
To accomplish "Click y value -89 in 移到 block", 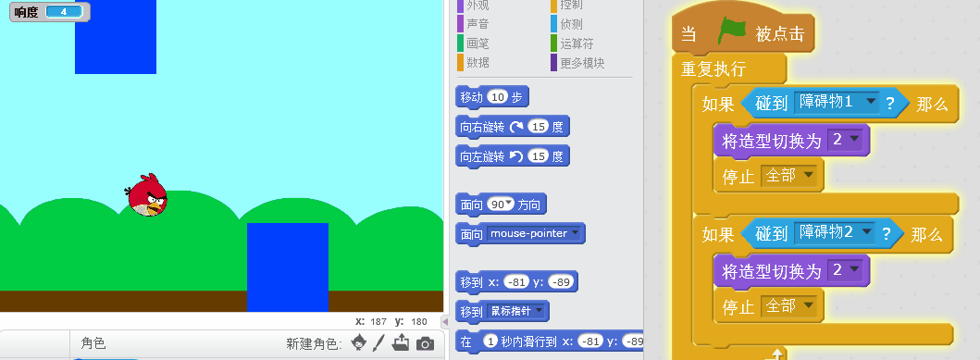I will 561,282.
